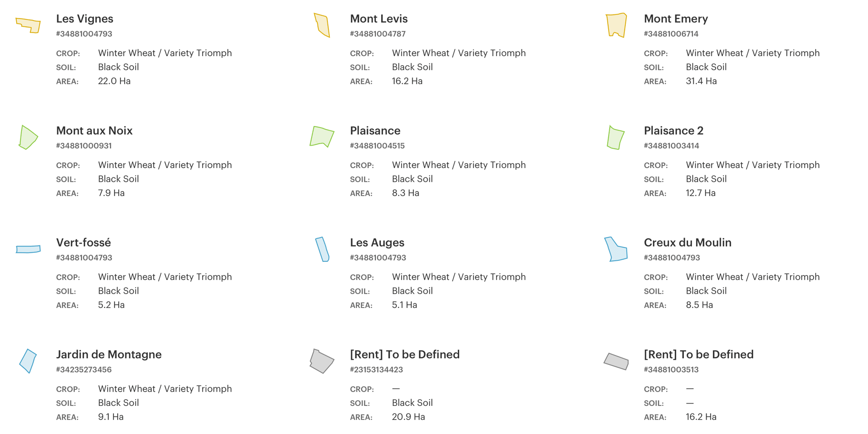Click the yellow Les Vignes field shape icon
This screenshot has width=868, height=434.
click(28, 25)
